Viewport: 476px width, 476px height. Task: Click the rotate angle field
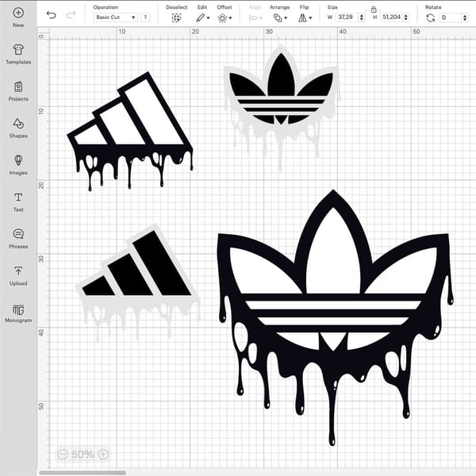pos(451,17)
